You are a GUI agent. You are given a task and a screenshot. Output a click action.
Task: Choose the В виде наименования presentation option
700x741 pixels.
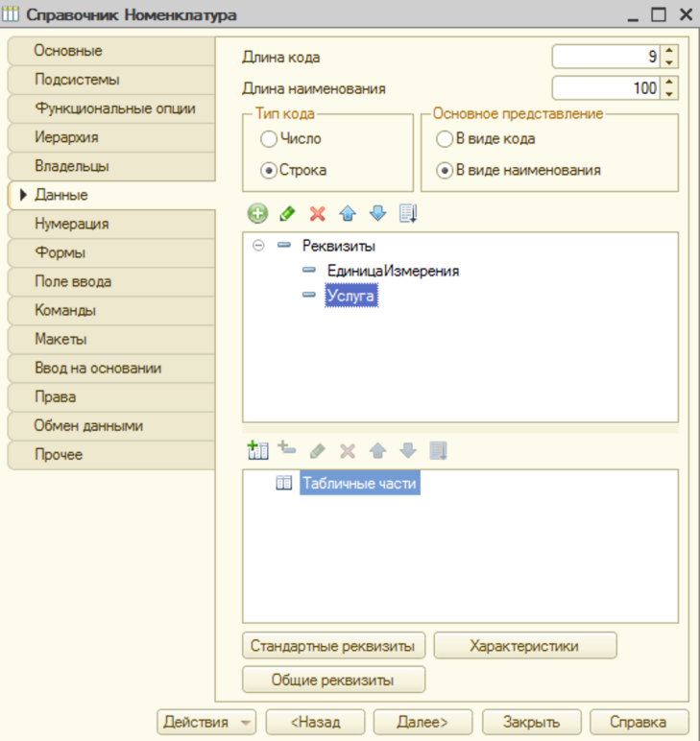click(445, 171)
